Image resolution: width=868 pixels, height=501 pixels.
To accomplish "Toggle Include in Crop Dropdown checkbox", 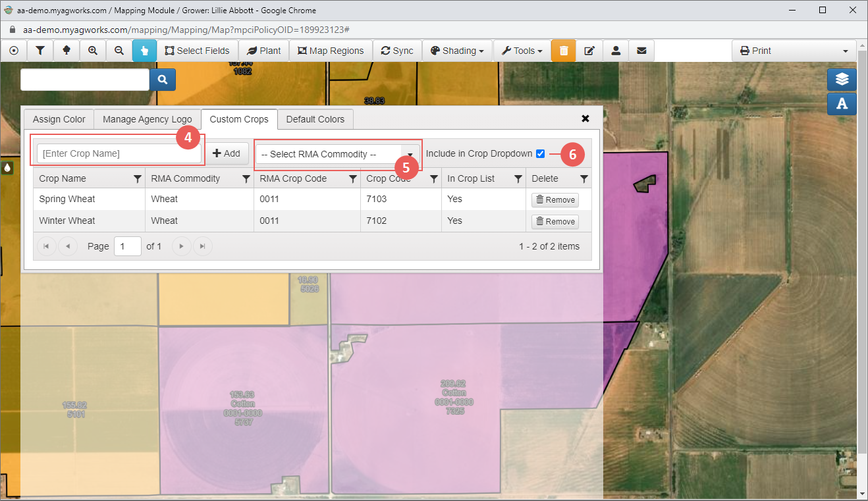I will pyautogui.click(x=541, y=153).
